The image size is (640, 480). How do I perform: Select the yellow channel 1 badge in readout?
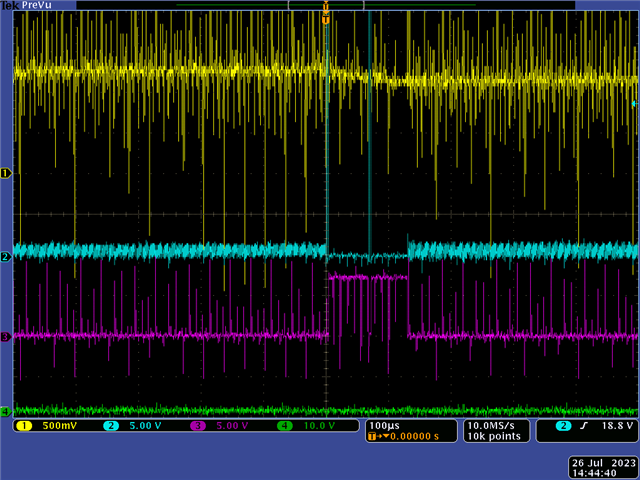coord(24,426)
